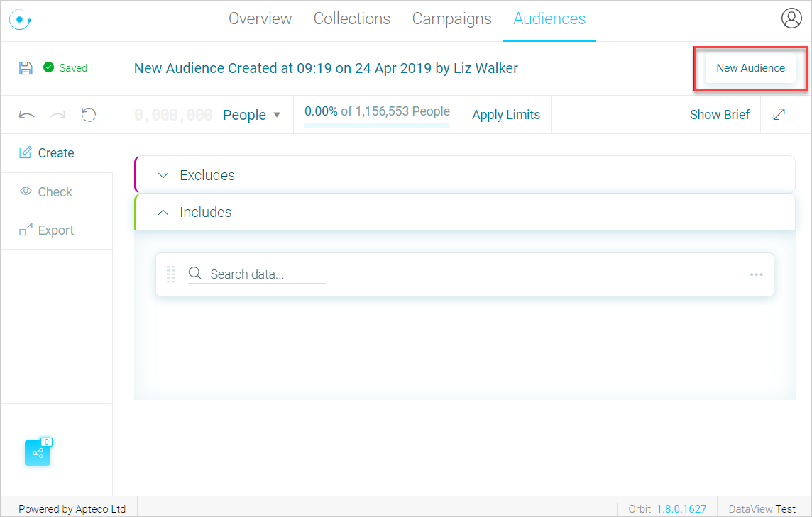Open the user profile icon
The height and width of the screenshot is (517, 812).
[791, 18]
